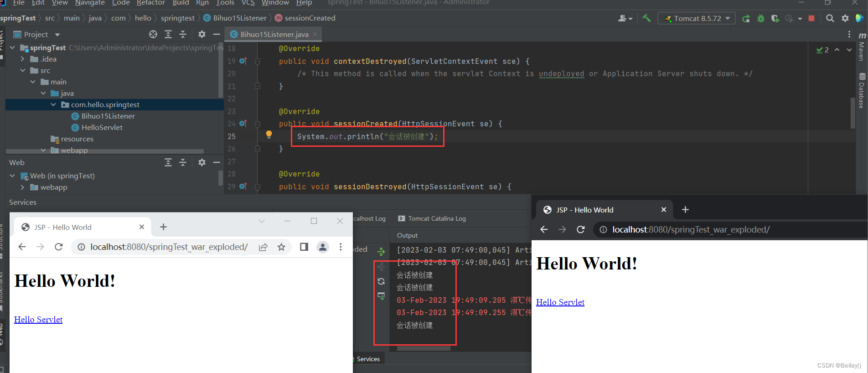Hide the Project panel with minus icon

tap(217, 34)
